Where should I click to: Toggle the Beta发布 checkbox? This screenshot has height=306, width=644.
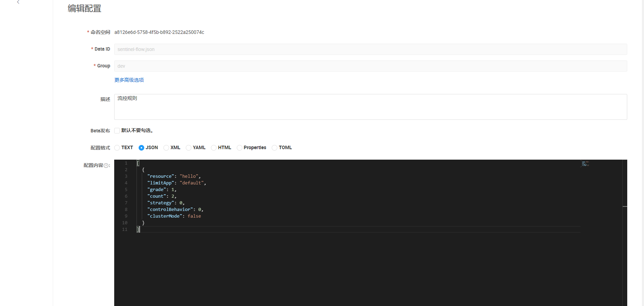pos(117,131)
